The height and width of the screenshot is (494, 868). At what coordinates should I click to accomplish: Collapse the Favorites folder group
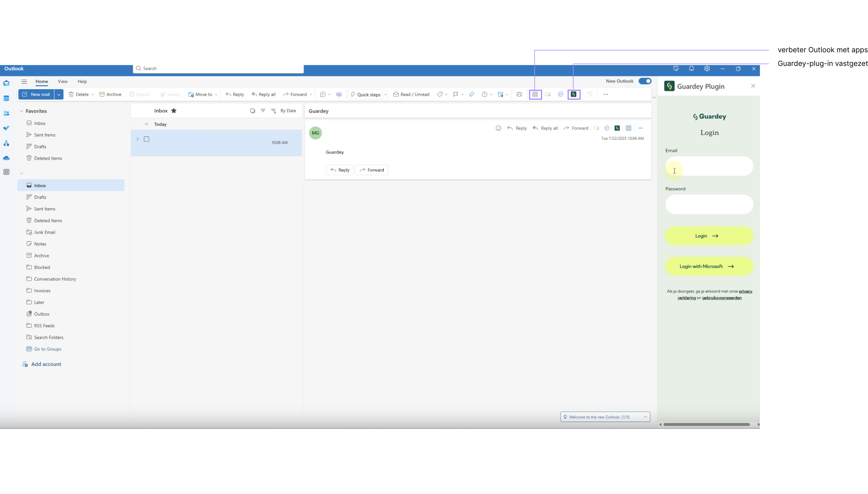click(21, 111)
